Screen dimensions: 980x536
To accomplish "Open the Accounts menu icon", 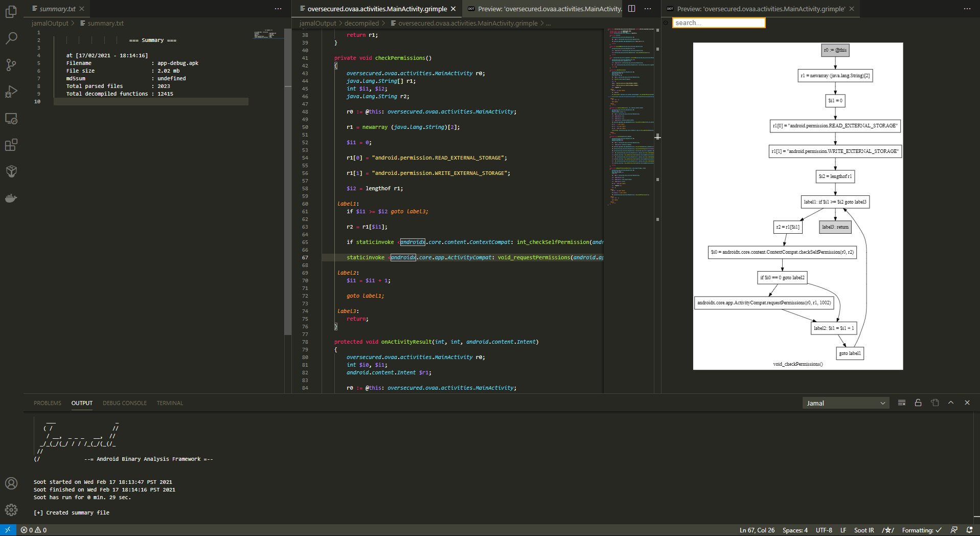I will click(x=11, y=483).
